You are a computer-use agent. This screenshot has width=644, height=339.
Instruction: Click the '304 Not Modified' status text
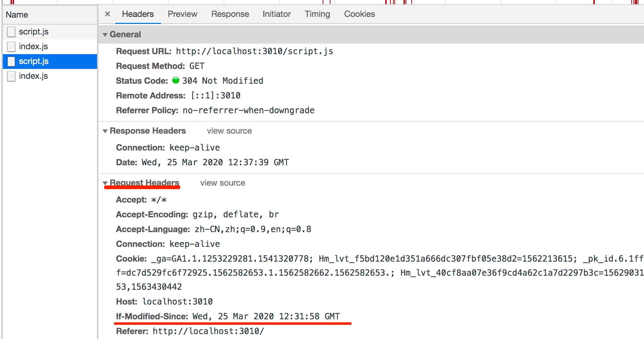223,81
